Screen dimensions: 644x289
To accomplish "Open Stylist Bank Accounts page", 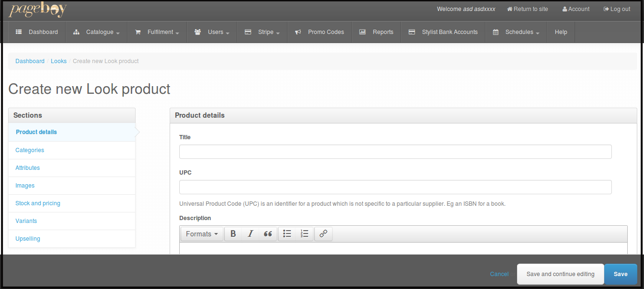I will tap(443, 32).
